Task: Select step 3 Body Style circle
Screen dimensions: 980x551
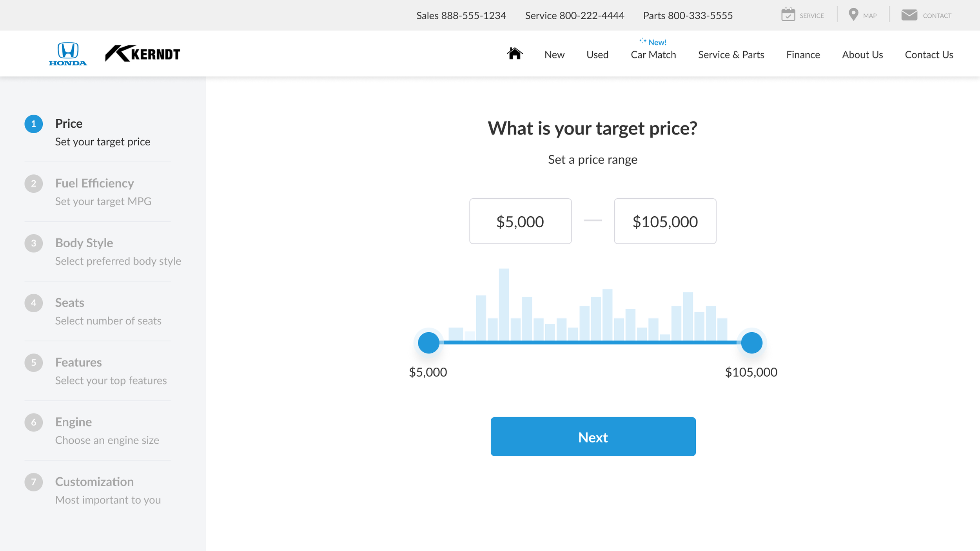Action: click(34, 243)
